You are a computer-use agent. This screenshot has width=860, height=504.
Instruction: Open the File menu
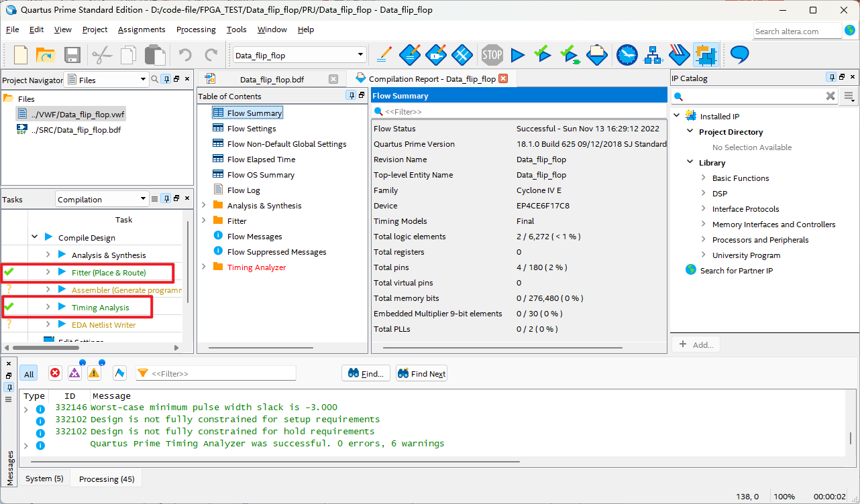13,29
